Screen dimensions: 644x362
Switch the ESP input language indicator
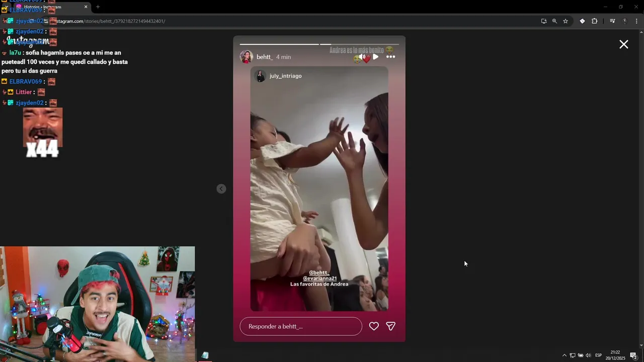[x=598, y=355]
